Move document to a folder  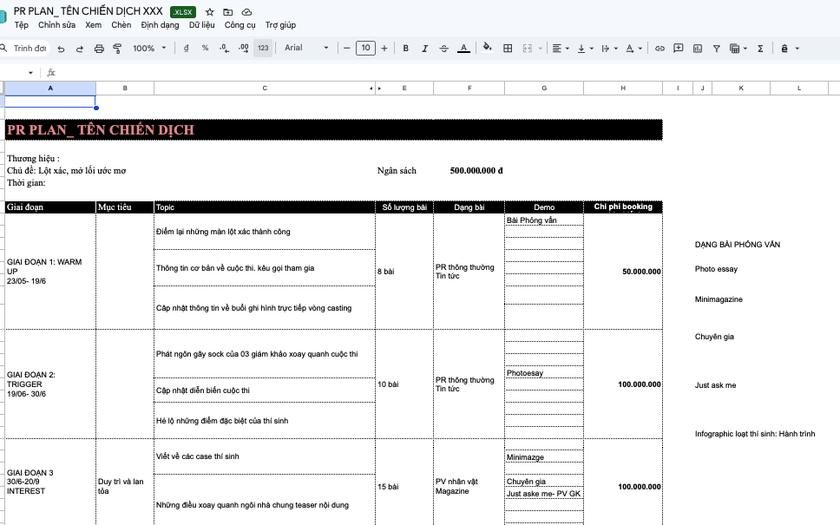pos(228,12)
